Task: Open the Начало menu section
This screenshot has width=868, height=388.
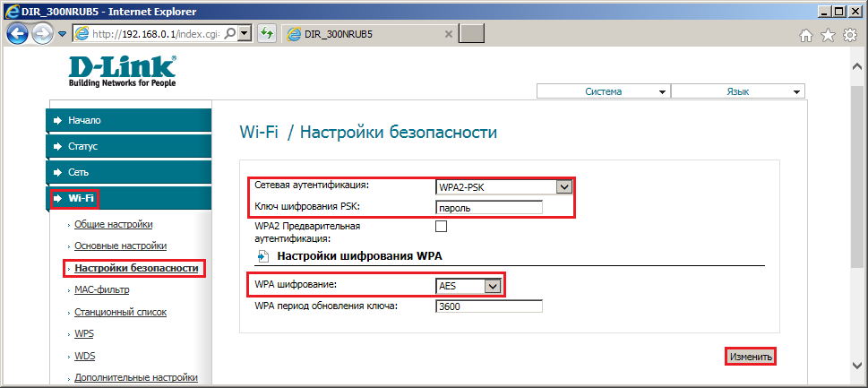Action: tap(128, 120)
